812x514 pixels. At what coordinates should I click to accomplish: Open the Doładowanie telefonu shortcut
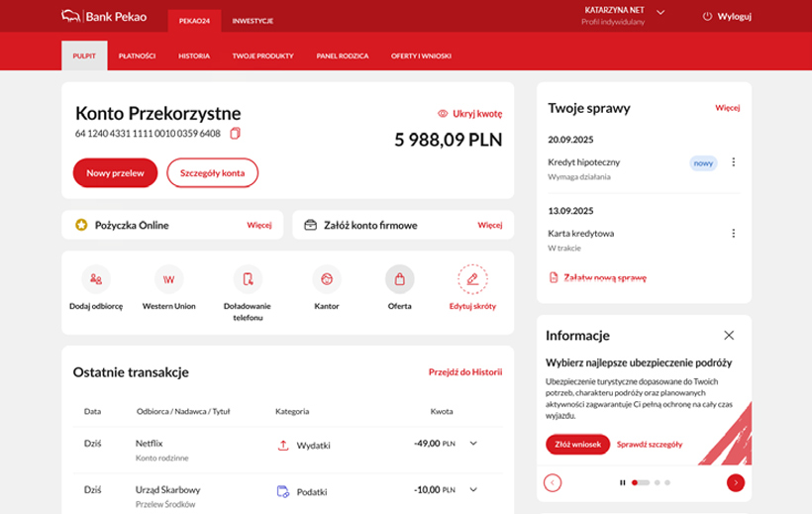click(x=248, y=279)
